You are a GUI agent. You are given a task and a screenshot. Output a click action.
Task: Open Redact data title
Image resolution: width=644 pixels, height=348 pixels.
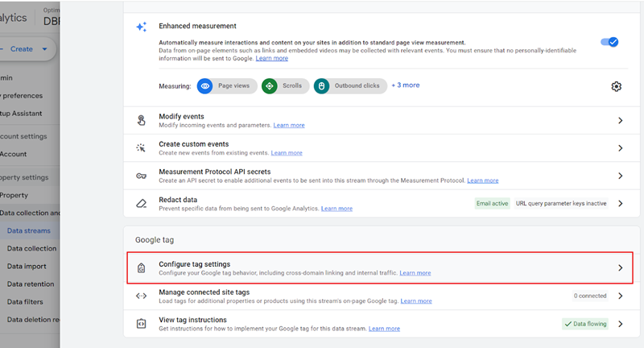pyautogui.click(x=178, y=200)
